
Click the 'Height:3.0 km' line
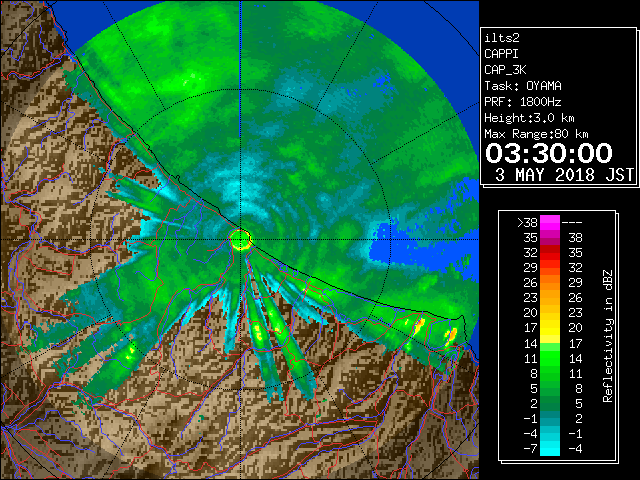(x=529, y=118)
